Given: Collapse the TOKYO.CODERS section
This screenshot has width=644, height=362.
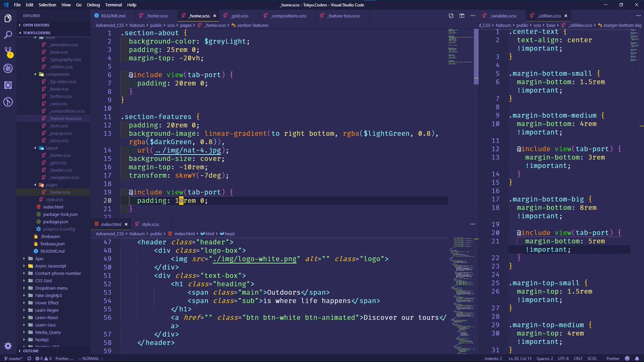Looking at the screenshot, I should tap(54, 33).
